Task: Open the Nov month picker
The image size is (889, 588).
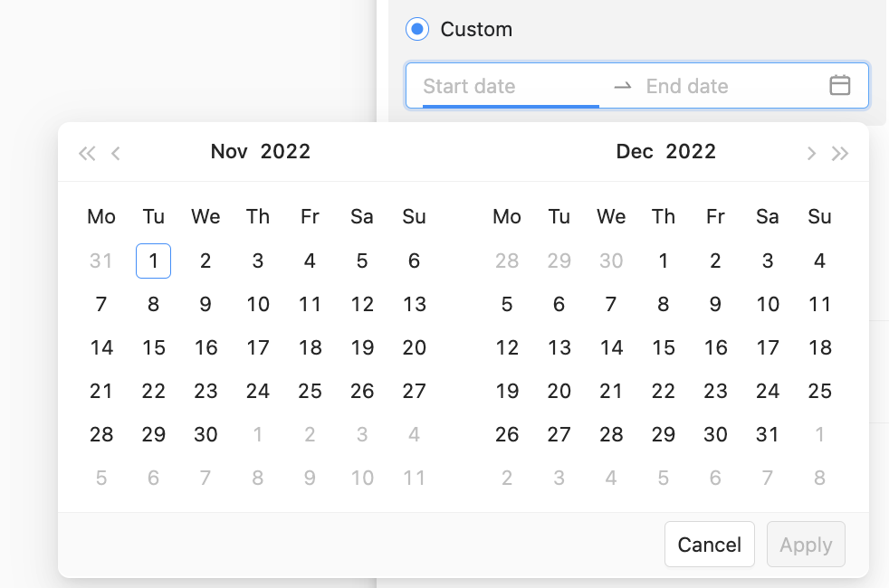Action: tap(229, 152)
